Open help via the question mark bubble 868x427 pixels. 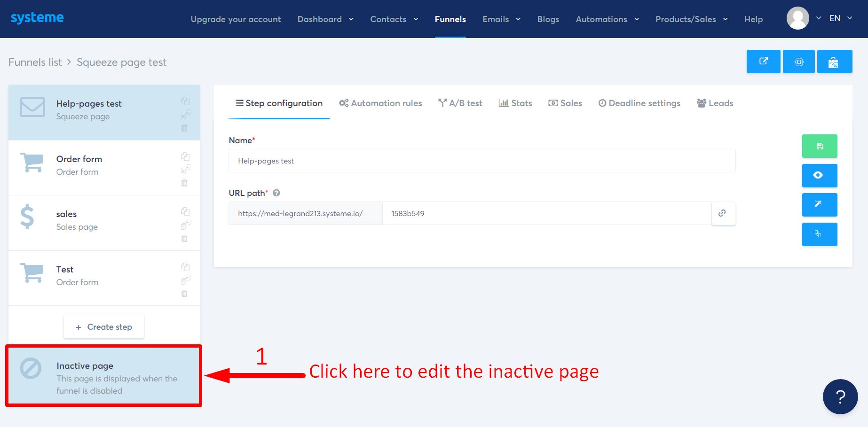coord(840,397)
